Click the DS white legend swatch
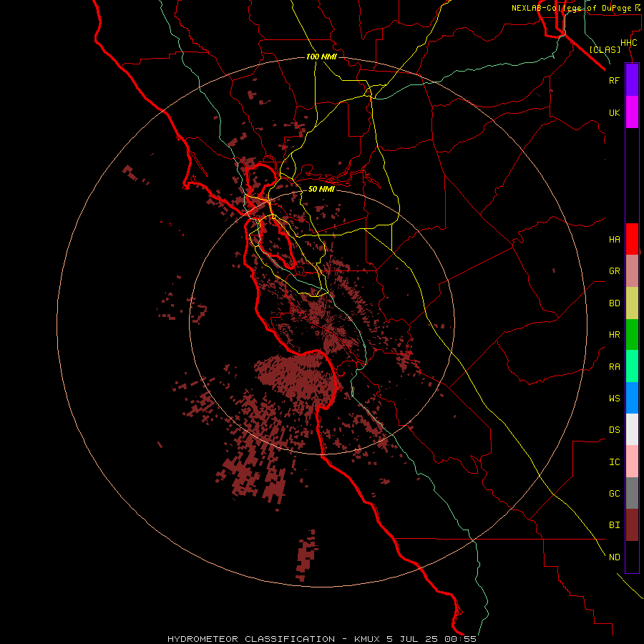644x644 pixels. click(x=632, y=429)
